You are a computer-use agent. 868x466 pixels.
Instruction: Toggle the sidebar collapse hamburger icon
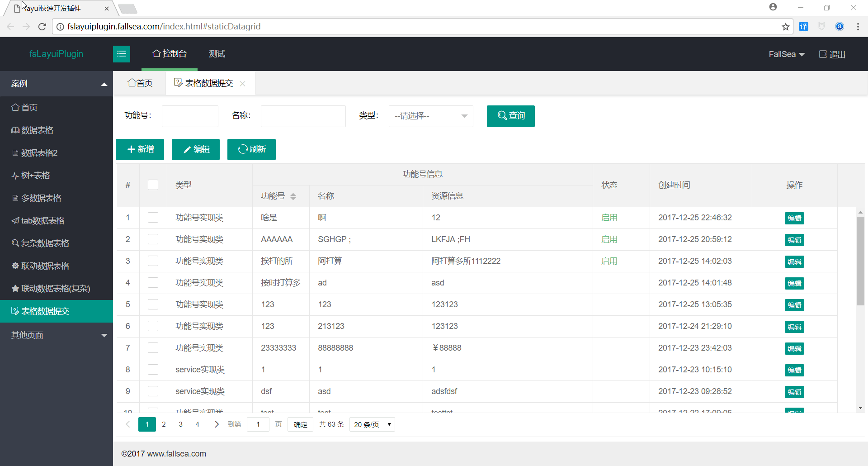(121, 54)
